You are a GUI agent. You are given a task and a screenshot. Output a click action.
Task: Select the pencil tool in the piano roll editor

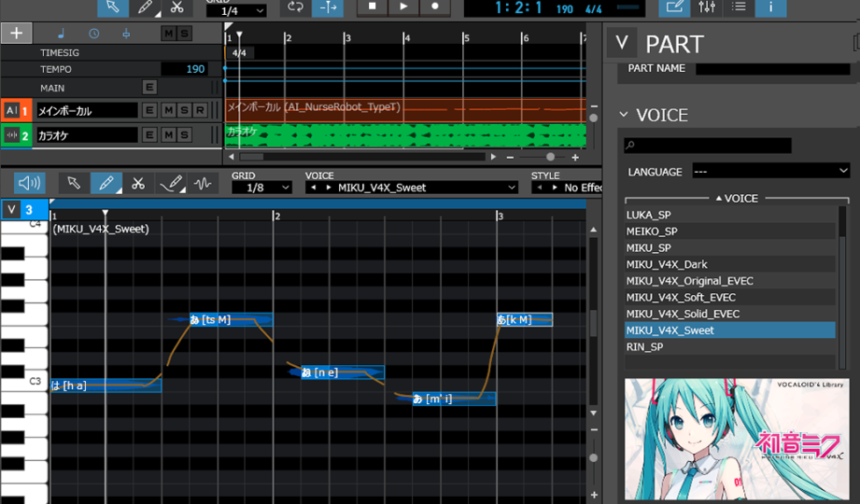click(x=106, y=183)
